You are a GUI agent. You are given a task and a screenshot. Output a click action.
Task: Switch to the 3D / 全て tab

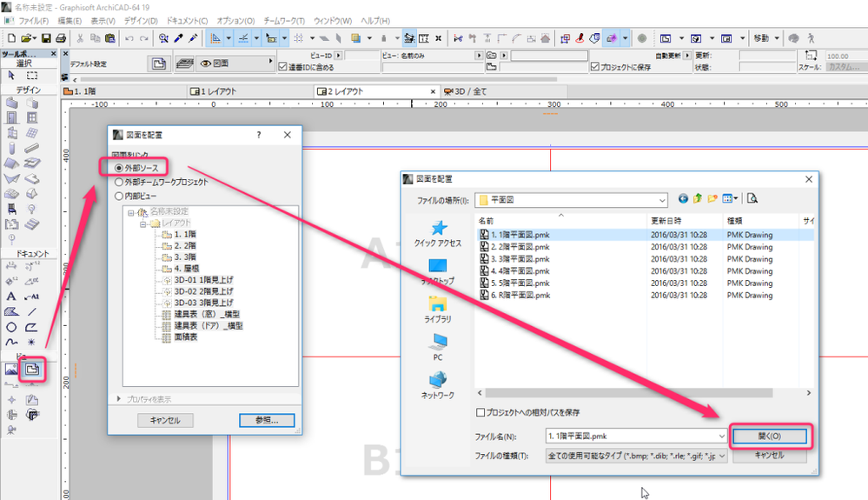[504, 91]
